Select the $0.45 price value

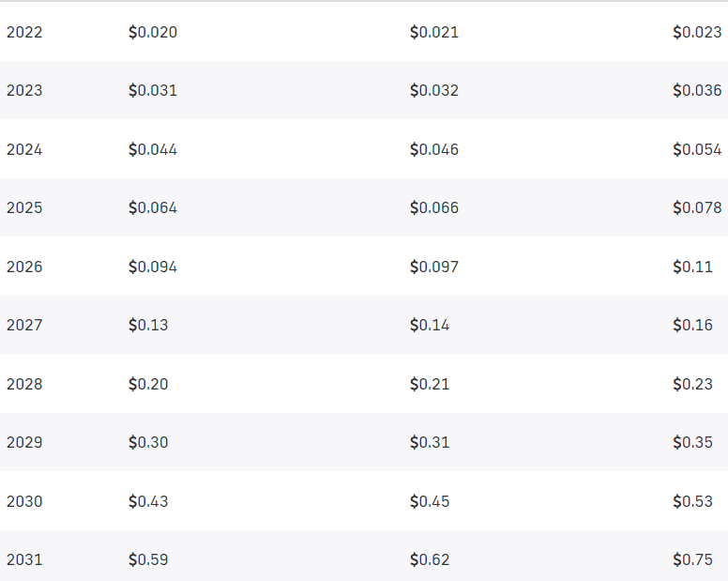point(430,501)
